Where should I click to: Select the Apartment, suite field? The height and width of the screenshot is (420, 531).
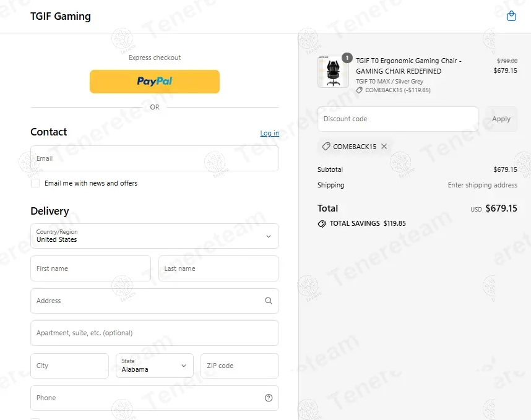click(155, 333)
